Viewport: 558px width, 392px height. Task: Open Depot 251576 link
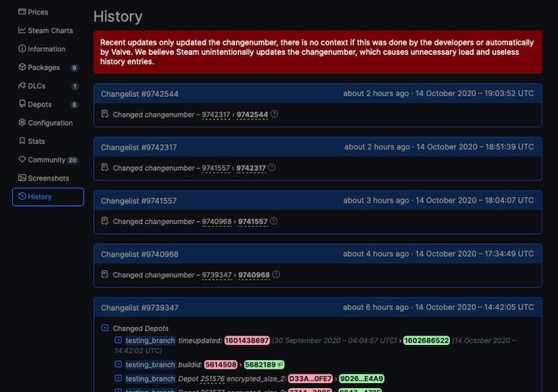[212, 378]
